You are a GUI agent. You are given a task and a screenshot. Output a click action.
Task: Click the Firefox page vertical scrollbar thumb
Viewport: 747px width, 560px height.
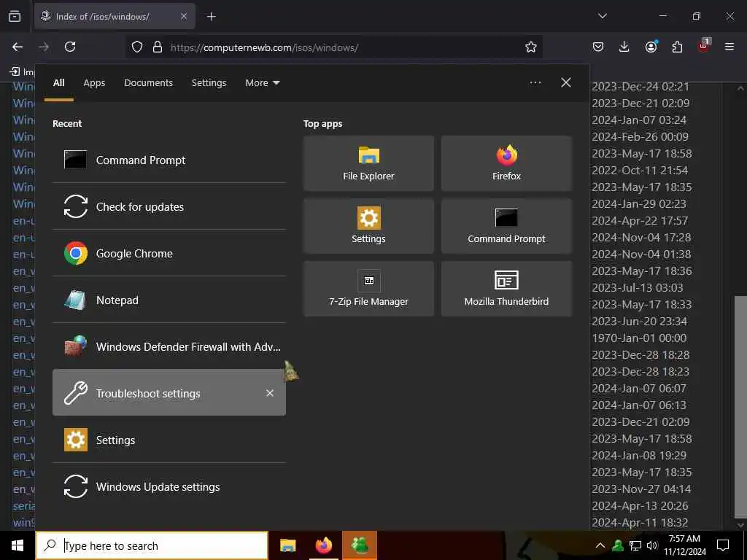(740, 405)
